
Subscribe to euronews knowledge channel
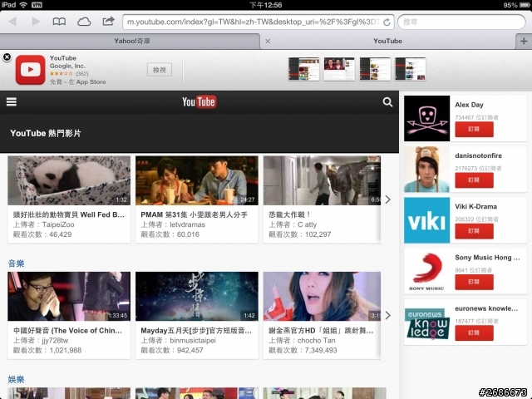click(474, 332)
